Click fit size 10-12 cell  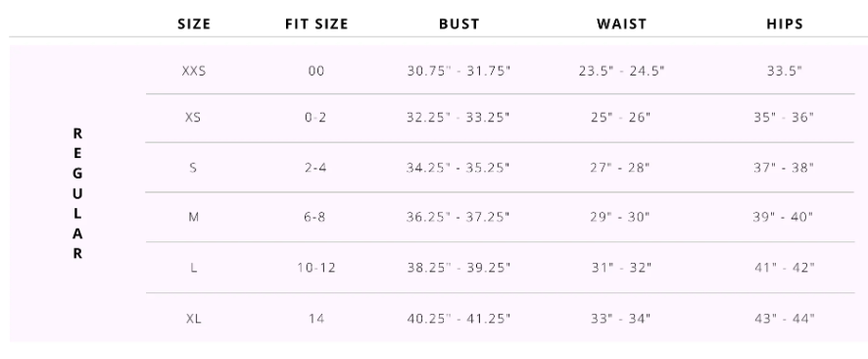pyautogui.click(x=316, y=268)
